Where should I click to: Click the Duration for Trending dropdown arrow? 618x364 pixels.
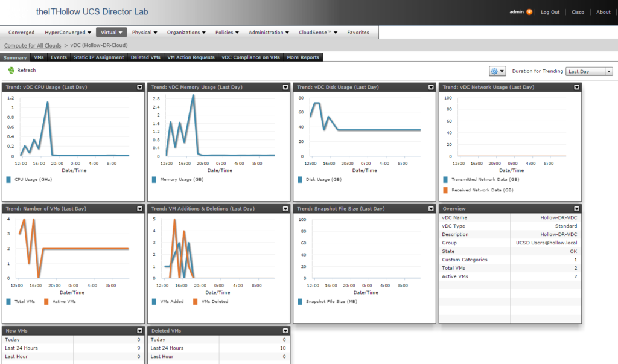(x=609, y=71)
